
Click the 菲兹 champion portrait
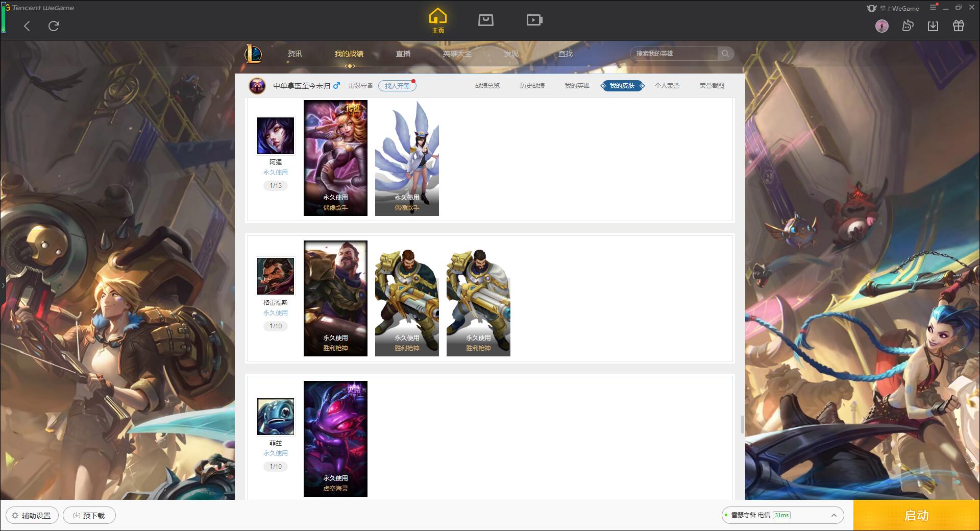(276, 417)
